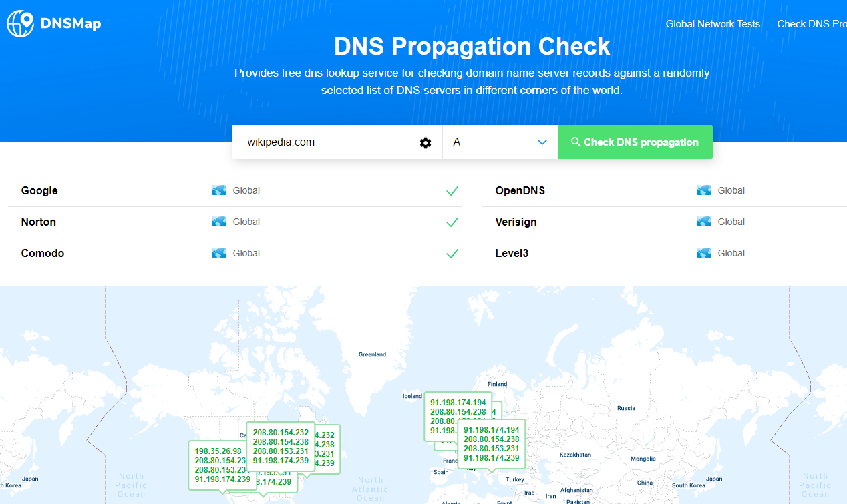Select the Check DNS Pro menu item
This screenshot has height=504, width=847.
812,23
